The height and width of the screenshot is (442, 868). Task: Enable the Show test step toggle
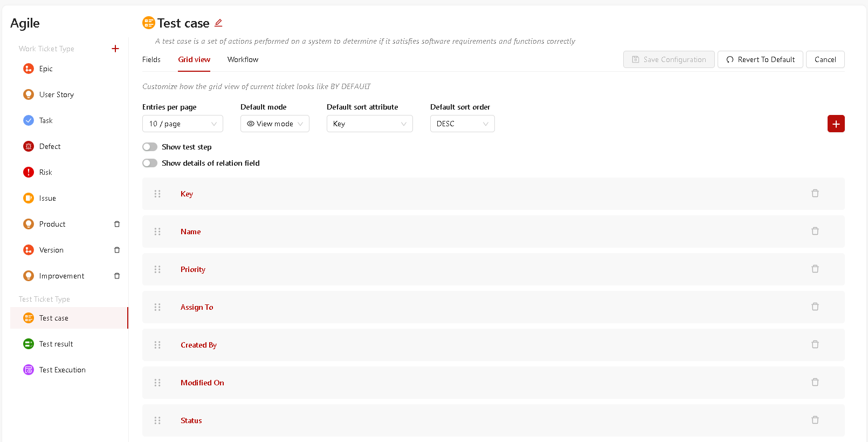[150, 147]
